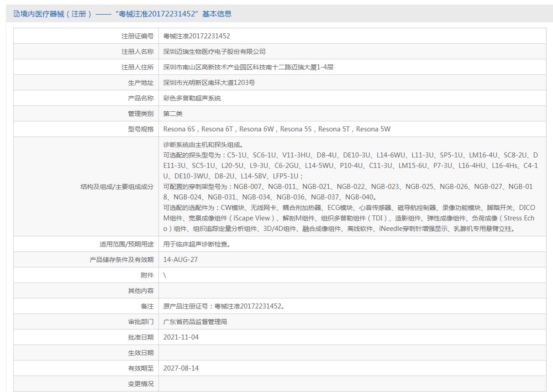The height and width of the screenshot is (392, 553).
Task: Click the 生效日期 label
Action: [141, 353]
